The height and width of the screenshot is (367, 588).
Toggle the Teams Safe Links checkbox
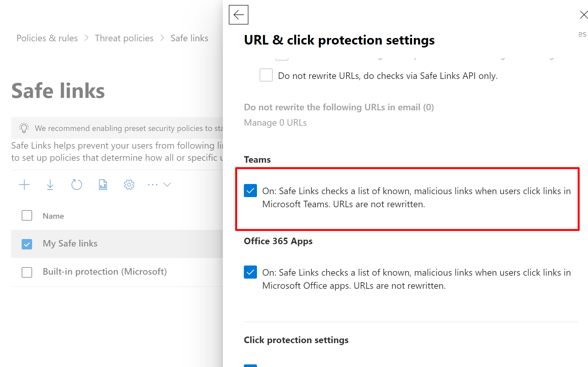250,191
